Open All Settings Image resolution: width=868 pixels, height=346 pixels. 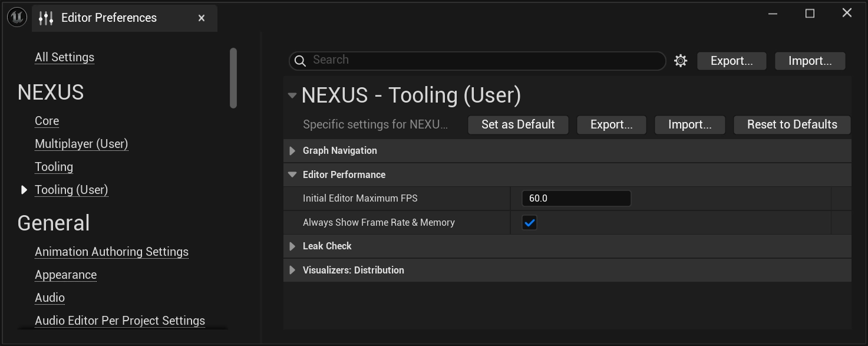point(64,57)
